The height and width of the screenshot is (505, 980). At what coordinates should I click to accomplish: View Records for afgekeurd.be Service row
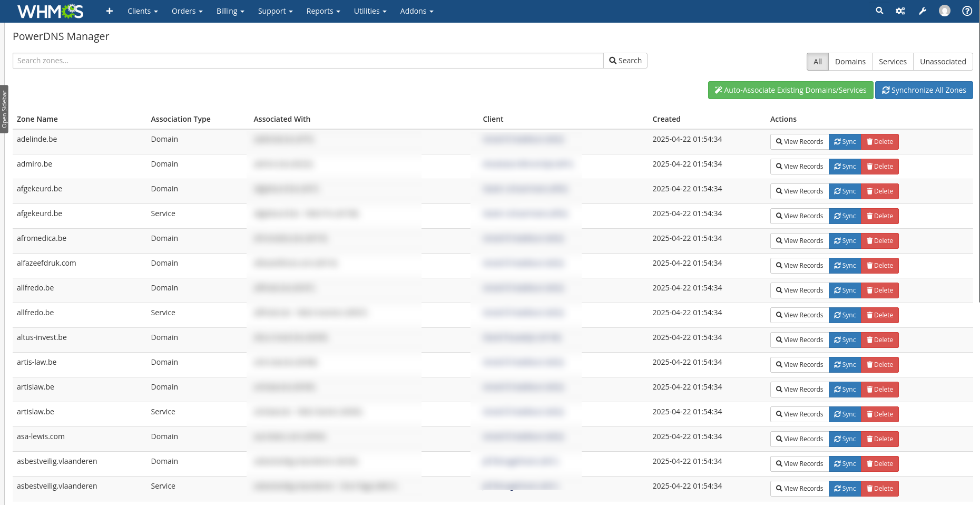pos(799,216)
